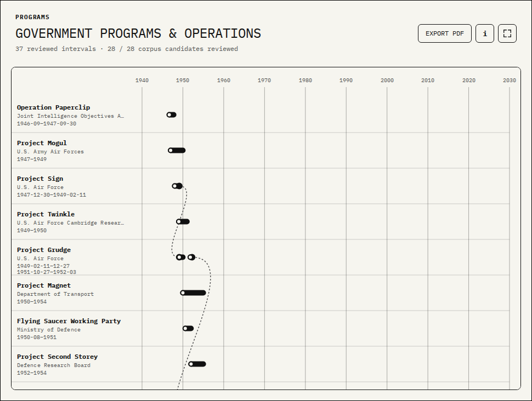
Task: Select Project Mogul timeline bar
Action: 177,151
